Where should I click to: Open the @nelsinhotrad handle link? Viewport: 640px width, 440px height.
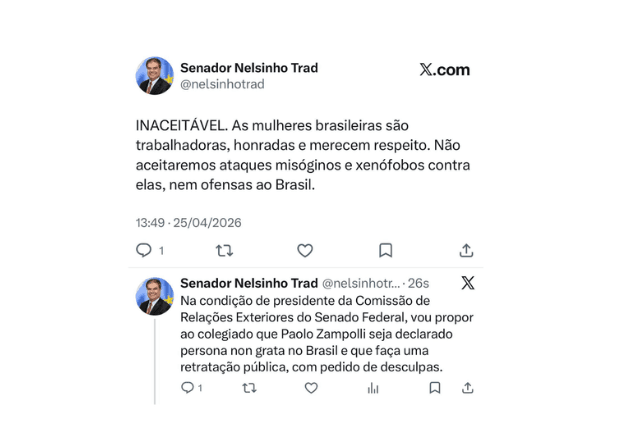click(x=222, y=85)
